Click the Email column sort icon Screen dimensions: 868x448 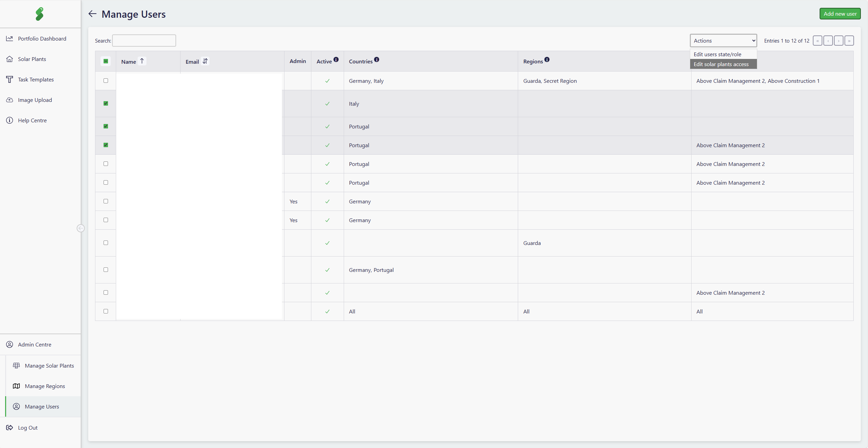pos(205,61)
